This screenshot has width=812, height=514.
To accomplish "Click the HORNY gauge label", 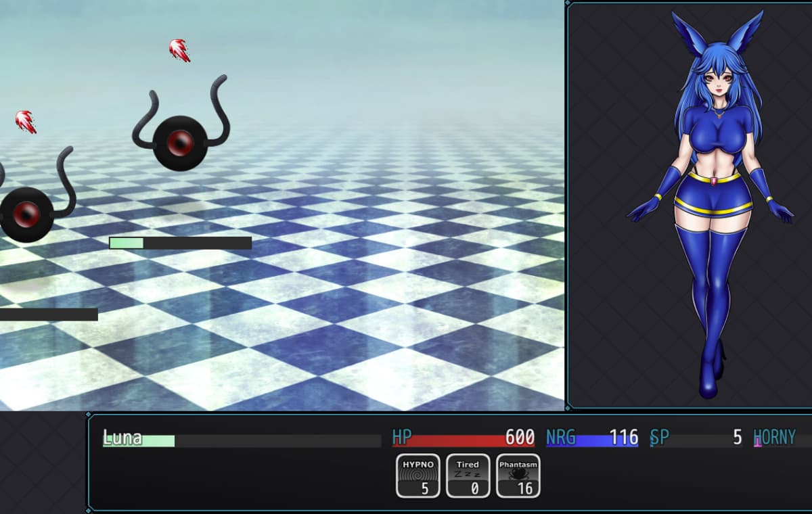I will [x=775, y=438].
